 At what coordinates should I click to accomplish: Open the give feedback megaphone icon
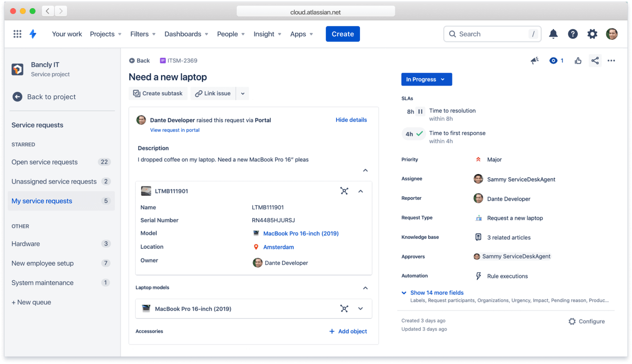click(x=535, y=60)
